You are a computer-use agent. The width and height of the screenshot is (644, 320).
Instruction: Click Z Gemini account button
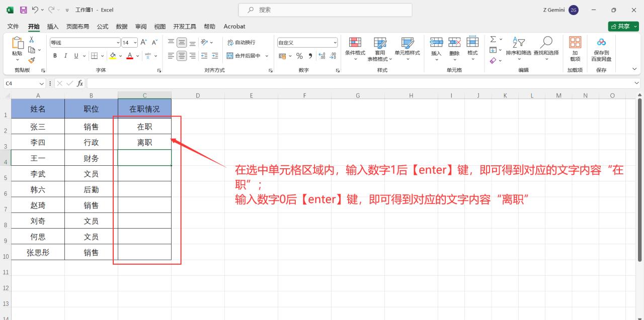coord(561,10)
